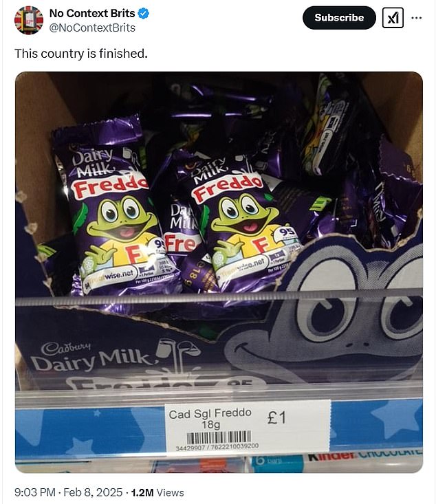This screenshot has height=504, width=436.
Task: Click the blue verified checkmark badge
Action: pos(144,14)
